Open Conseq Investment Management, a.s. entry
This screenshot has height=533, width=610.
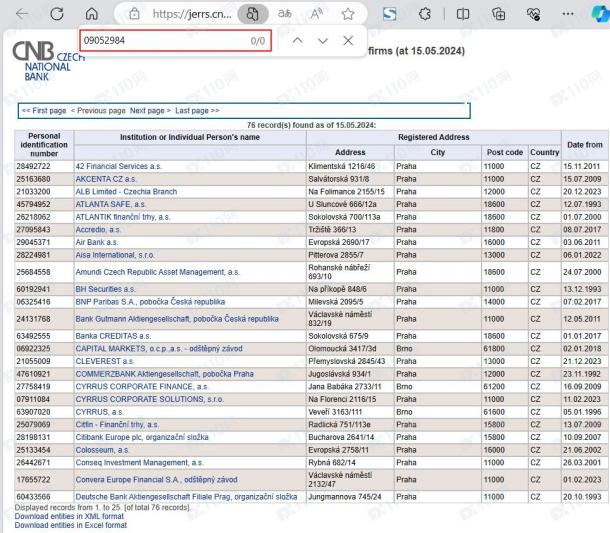tap(139, 462)
